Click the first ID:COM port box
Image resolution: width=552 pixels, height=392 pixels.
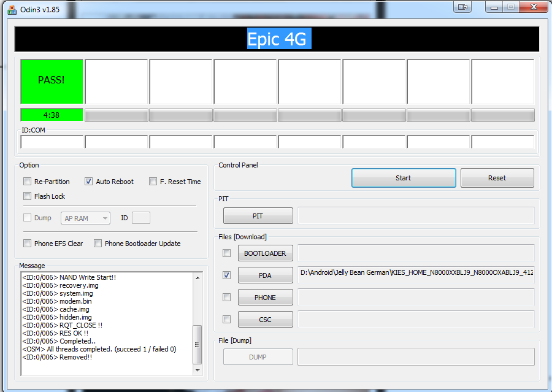(52, 142)
